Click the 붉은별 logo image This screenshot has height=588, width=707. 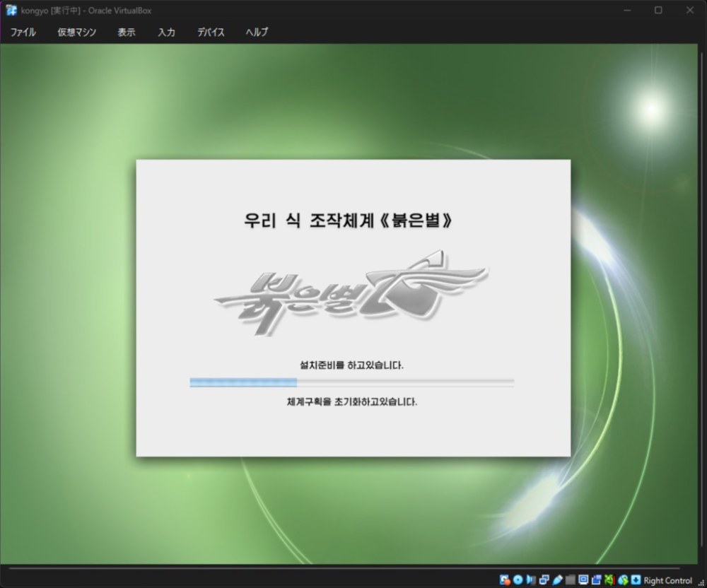pyautogui.click(x=351, y=293)
